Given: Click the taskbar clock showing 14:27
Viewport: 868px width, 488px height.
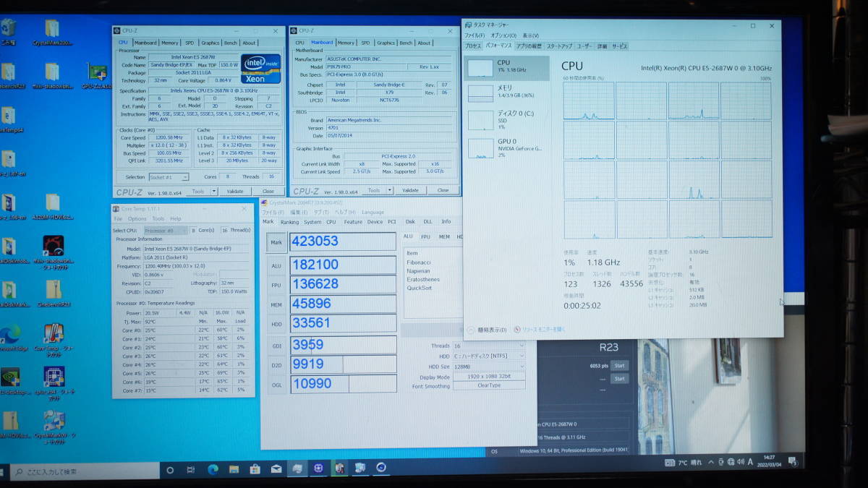Looking at the screenshot, I should [768, 461].
